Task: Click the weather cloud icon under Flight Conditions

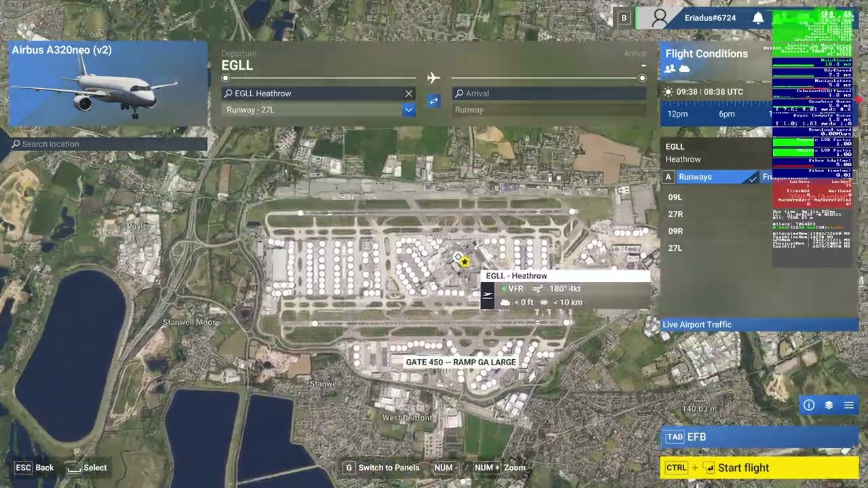Action: pyautogui.click(x=684, y=68)
